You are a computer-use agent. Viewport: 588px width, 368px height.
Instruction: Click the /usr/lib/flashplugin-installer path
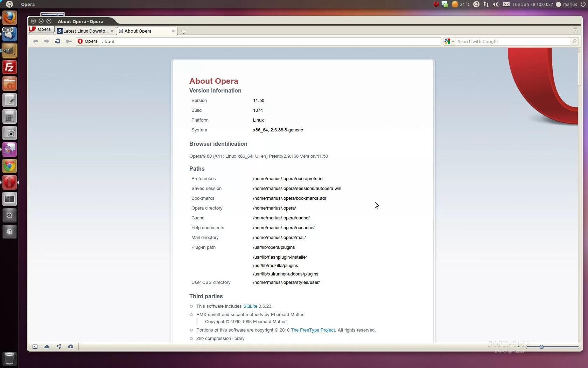[280, 257]
